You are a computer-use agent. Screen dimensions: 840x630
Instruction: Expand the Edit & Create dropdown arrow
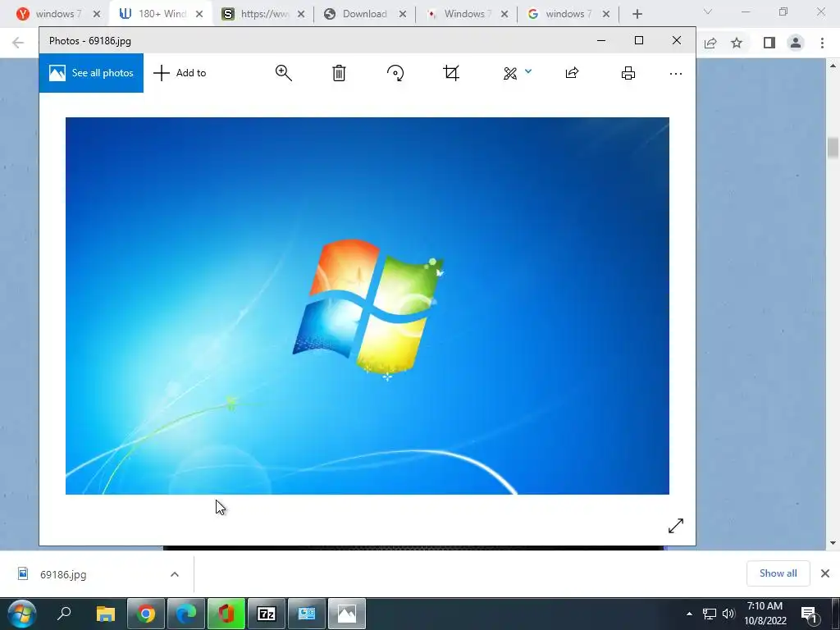click(528, 71)
